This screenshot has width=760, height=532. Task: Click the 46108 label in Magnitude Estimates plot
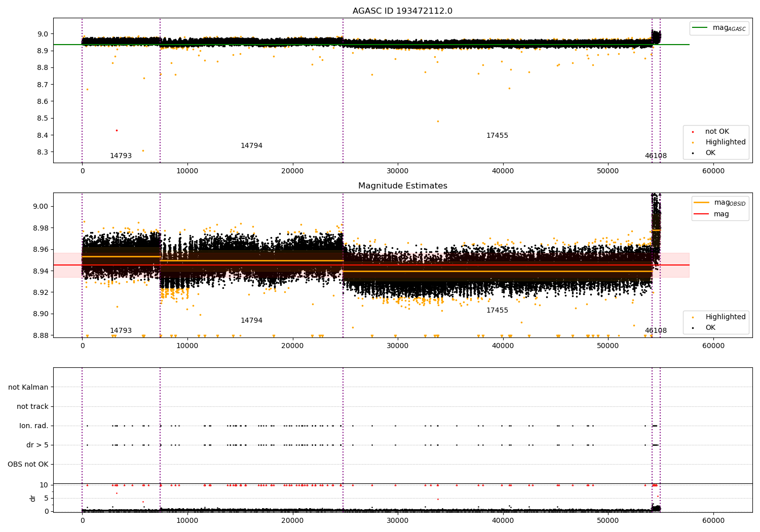tap(656, 331)
